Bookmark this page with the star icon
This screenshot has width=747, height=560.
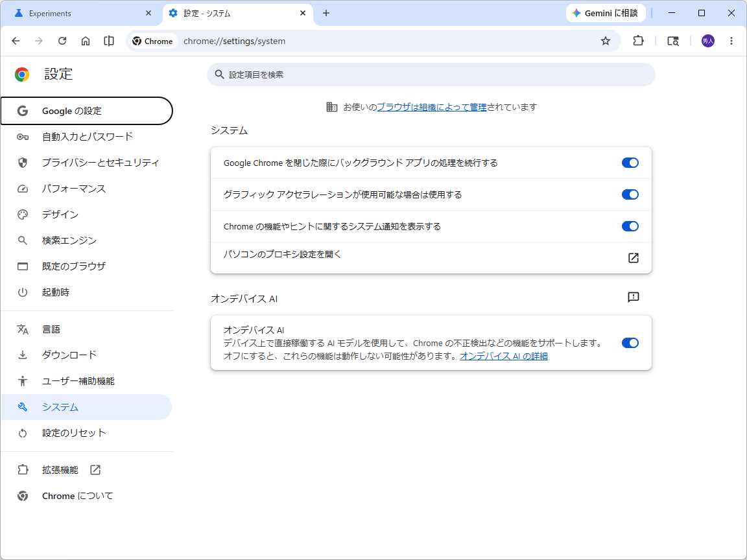click(605, 41)
